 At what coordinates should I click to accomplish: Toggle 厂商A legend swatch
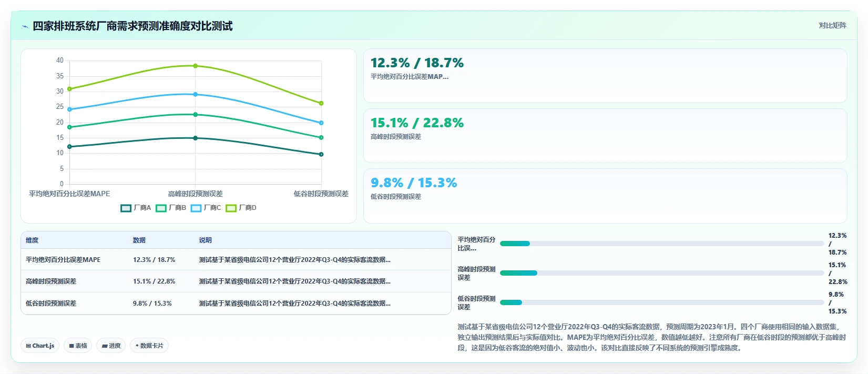click(x=126, y=208)
